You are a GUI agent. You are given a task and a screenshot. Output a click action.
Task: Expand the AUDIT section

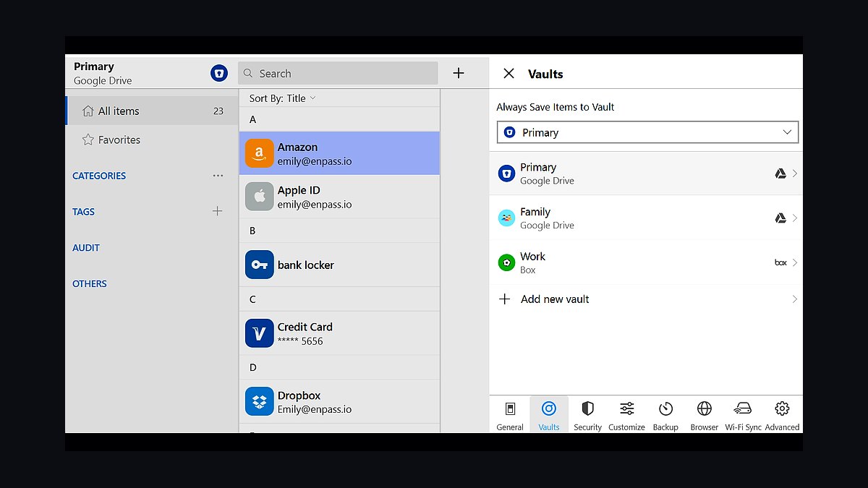click(86, 247)
